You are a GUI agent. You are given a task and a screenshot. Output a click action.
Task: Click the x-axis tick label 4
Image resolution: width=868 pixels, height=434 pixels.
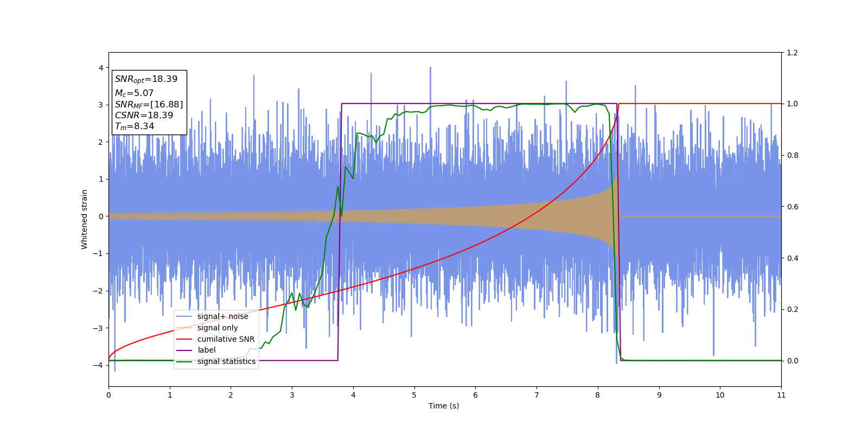point(353,395)
